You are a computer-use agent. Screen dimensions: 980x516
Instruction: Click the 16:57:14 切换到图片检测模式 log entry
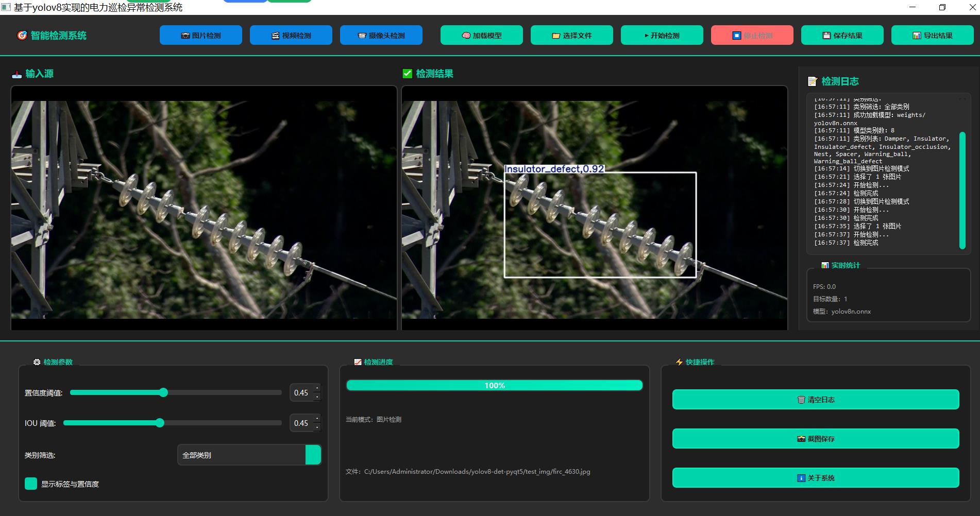861,169
